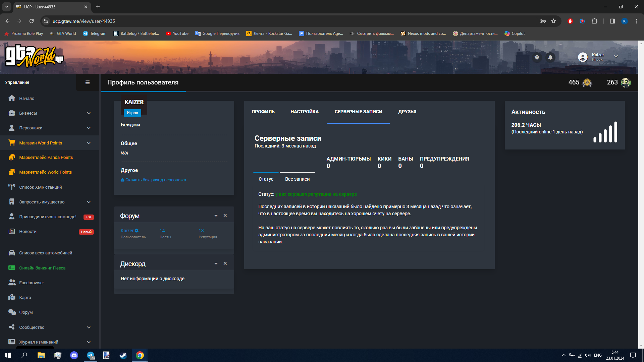Open File Explorer from the taskbar
The height and width of the screenshot is (362, 644).
coord(41,355)
